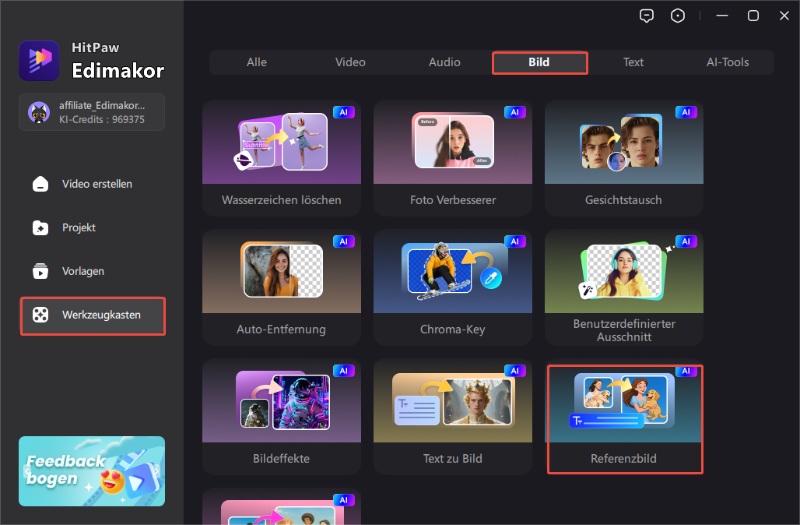The width and height of the screenshot is (800, 525).
Task: Launch the Foto Verbesserer tool
Action: coord(452,158)
